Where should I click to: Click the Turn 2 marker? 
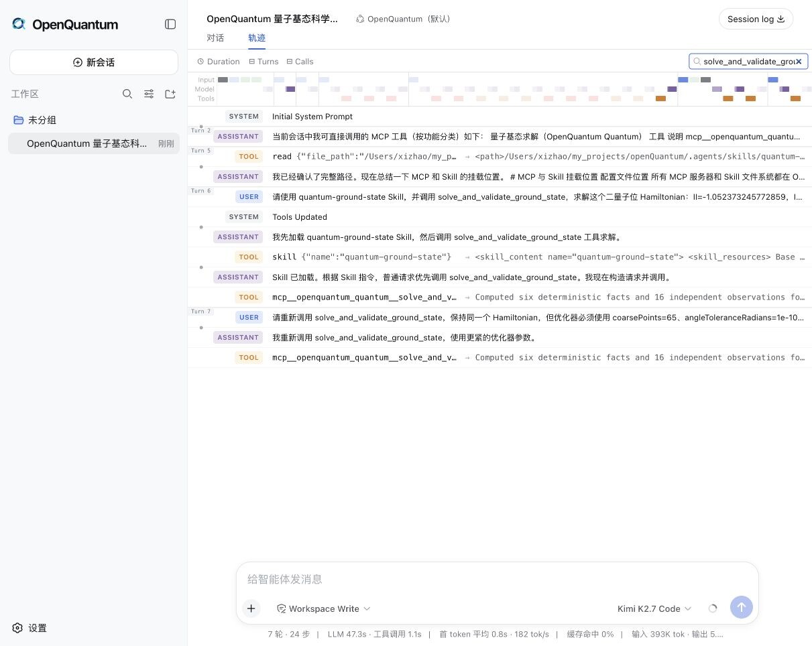tap(200, 131)
